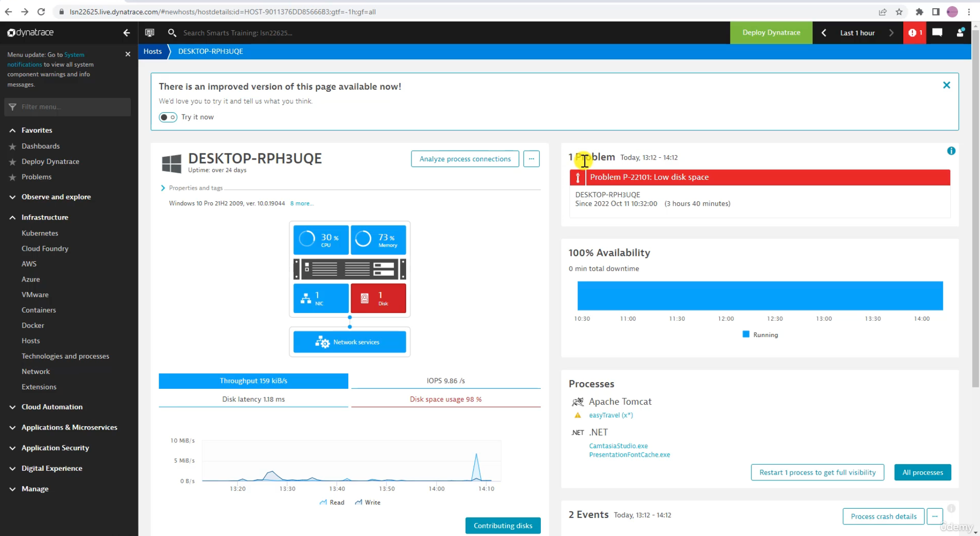Open the user account icon

click(x=960, y=33)
